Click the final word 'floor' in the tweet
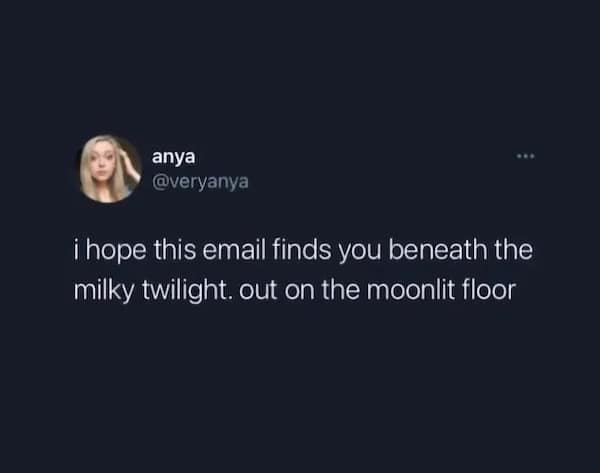The image size is (600, 473). tap(490, 290)
